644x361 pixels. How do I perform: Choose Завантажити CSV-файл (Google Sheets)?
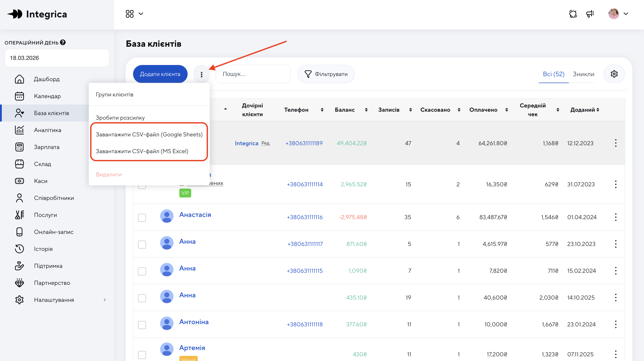click(x=149, y=134)
